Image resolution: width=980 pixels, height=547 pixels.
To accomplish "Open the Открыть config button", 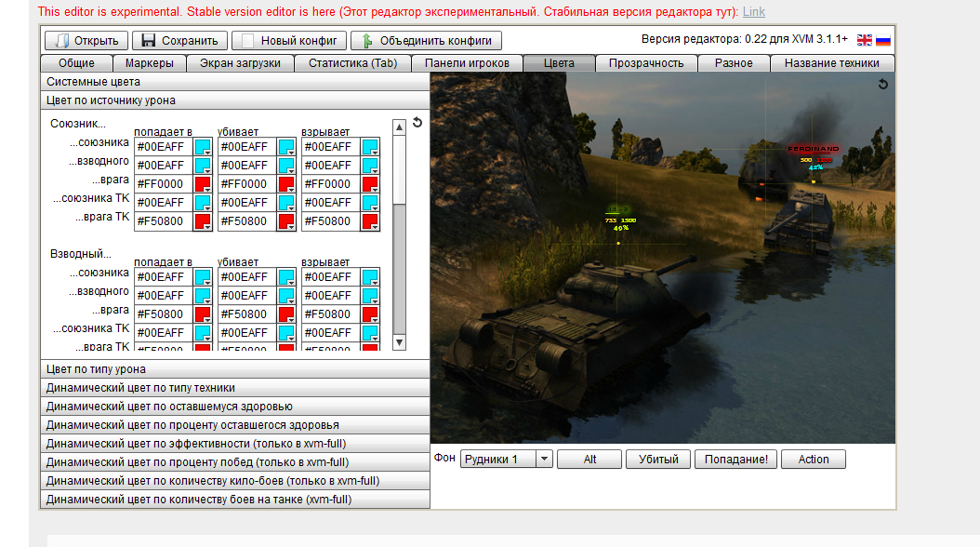I will pos(86,41).
